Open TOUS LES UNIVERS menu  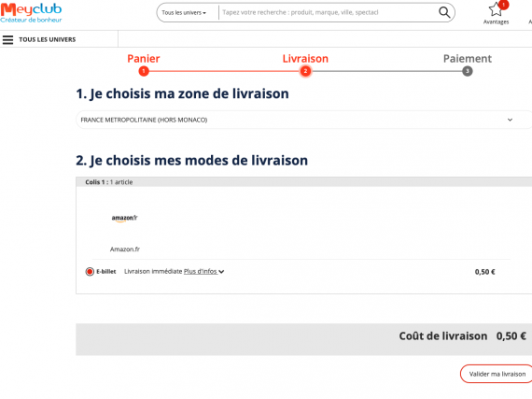click(48, 40)
